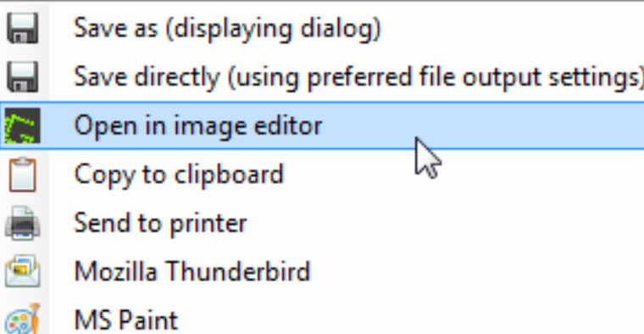Click the word 'clipboard' in the menu
The width and height of the screenshot is (644, 334).
(229, 175)
